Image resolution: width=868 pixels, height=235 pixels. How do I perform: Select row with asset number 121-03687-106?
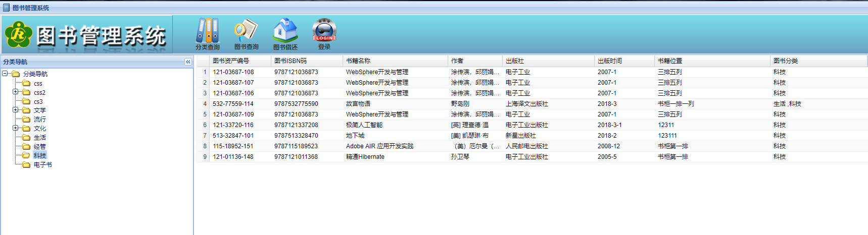pyautogui.click(x=532, y=93)
